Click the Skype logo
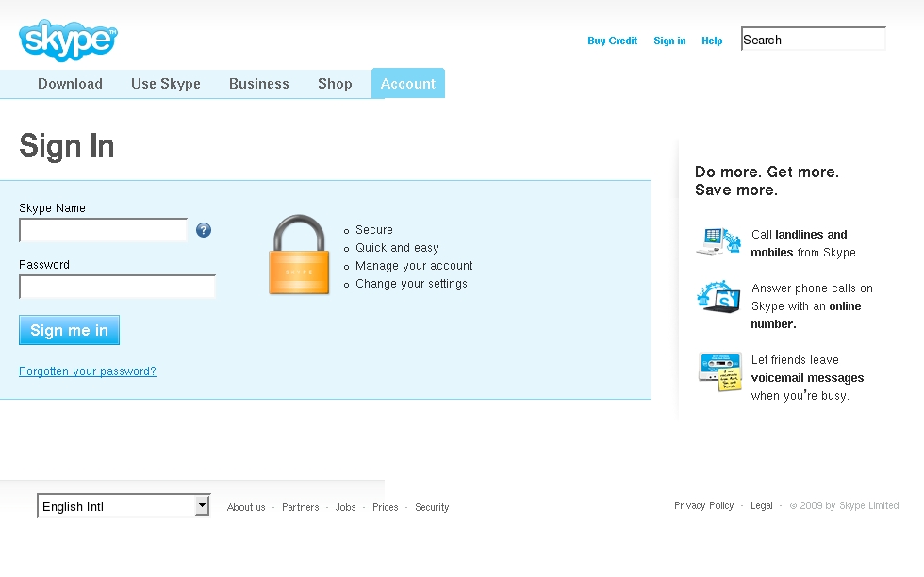The image size is (924, 577). (68, 41)
